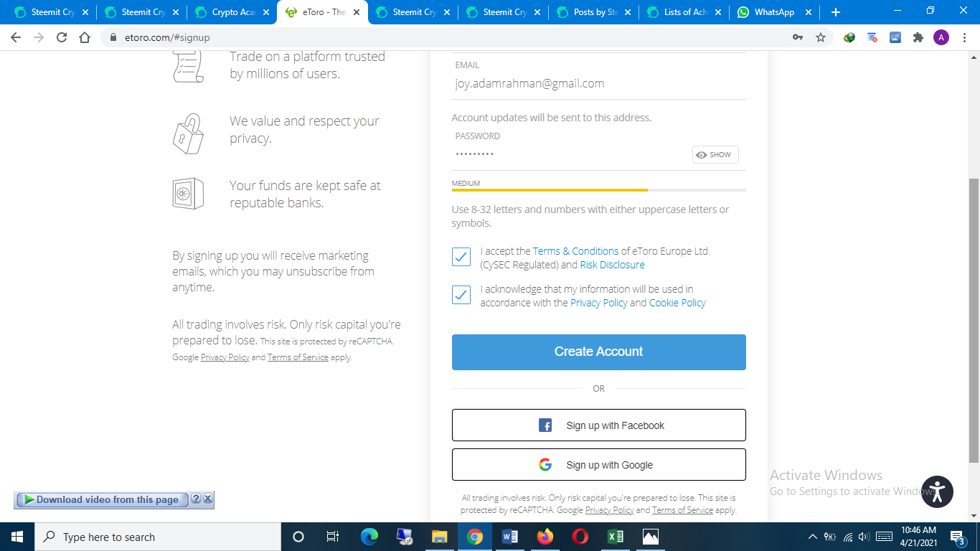980x551 pixels.
Task: Open Task View on the taskbar
Action: (x=333, y=537)
